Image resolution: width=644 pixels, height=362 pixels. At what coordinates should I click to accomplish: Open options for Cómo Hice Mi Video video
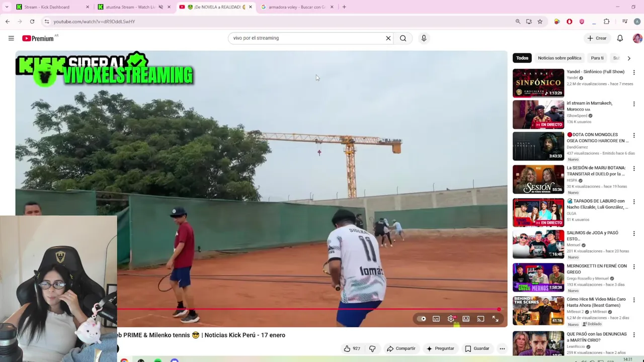pos(634,300)
